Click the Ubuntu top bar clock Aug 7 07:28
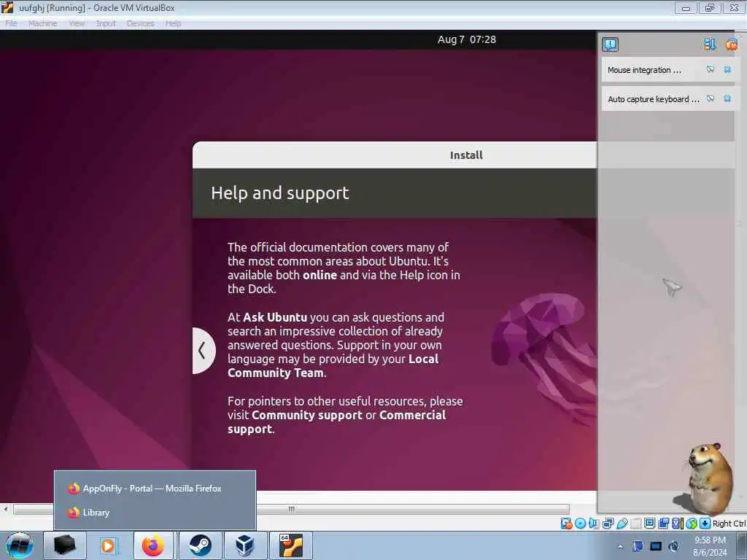Viewport: 747px width, 560px height. point(466,39)
